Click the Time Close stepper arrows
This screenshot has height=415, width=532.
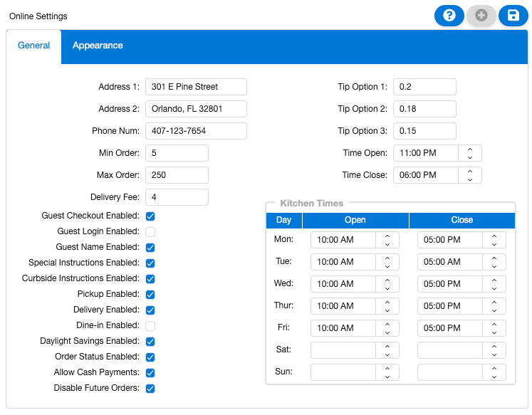pyautogui.click(x=470, y=175)
